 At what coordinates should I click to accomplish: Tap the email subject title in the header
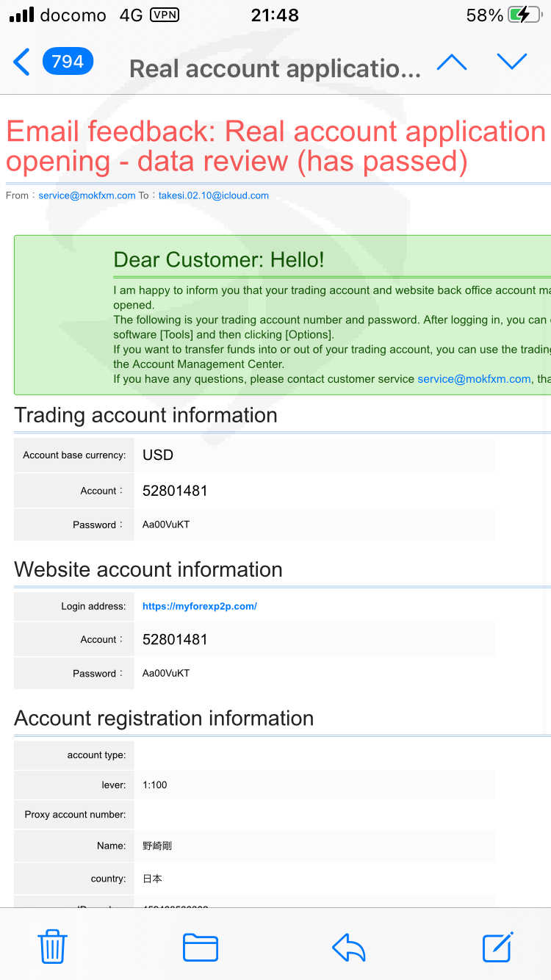click(x=275, y=69)
